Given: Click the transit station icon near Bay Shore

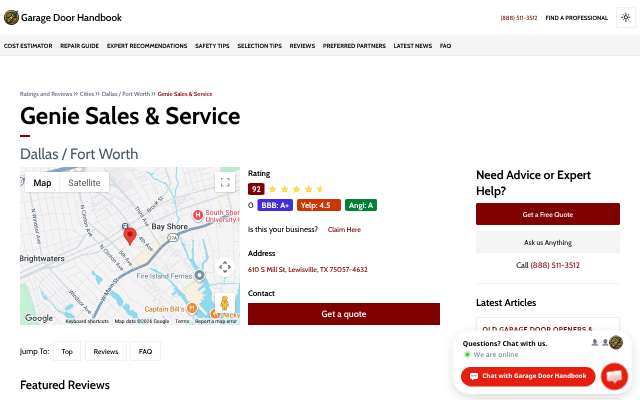Looking at the screenshot, I should click(x=125, y=226).
